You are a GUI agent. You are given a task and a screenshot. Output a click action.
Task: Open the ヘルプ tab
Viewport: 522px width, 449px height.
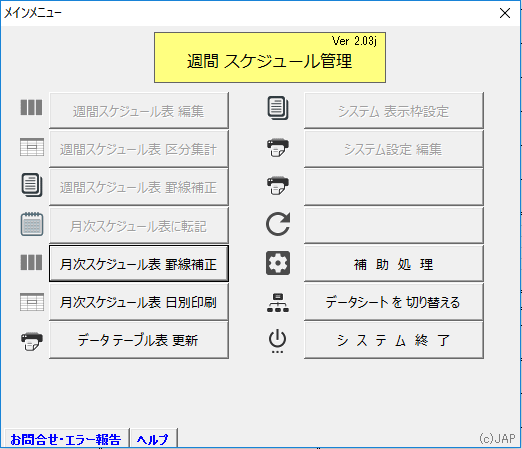[x=153, y=439]
